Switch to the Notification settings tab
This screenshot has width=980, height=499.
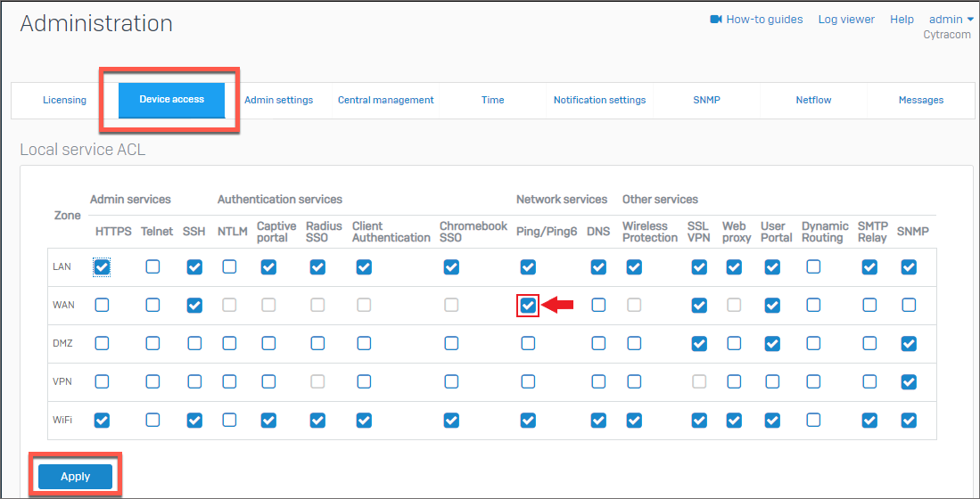tap(599, 100)
